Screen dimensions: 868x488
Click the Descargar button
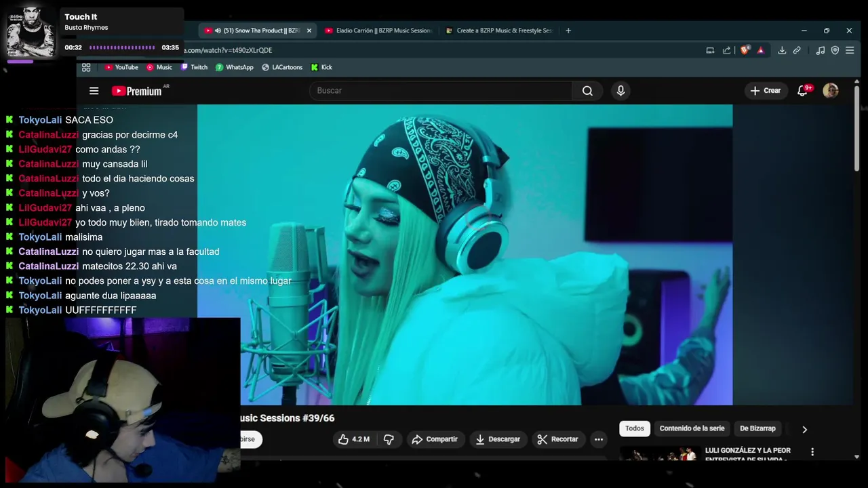(x=498, y=439)
